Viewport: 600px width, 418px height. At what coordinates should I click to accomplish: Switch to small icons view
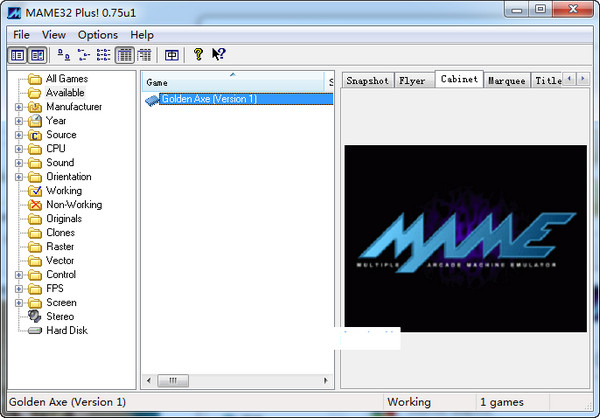[83, 55]
